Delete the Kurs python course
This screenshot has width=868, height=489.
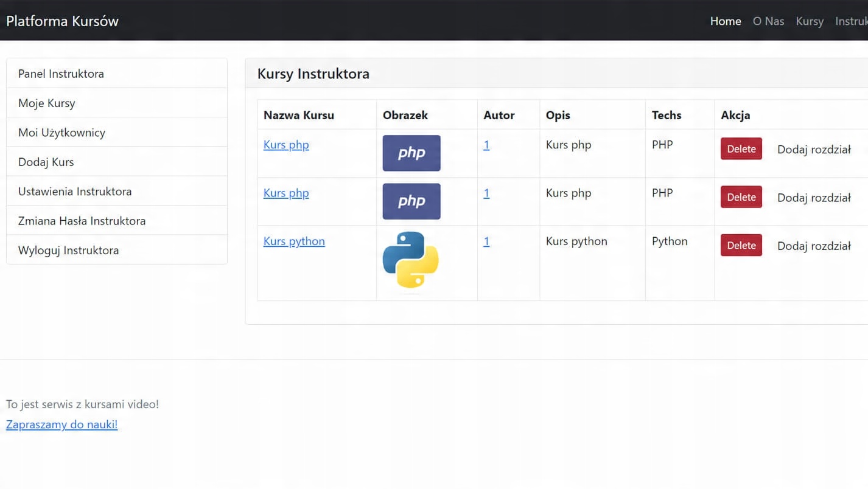(741, 246)
